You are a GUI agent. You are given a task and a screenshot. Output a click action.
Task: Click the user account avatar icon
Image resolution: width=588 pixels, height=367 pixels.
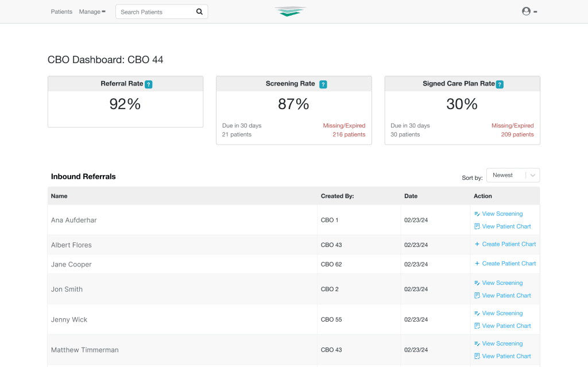pos(526,11)
